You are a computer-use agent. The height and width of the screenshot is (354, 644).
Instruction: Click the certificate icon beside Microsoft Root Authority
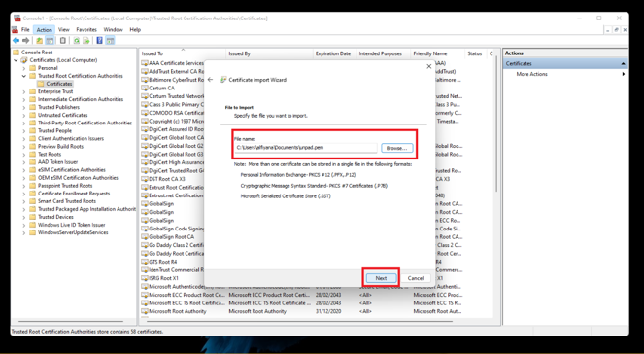click(x=145, y=311)
